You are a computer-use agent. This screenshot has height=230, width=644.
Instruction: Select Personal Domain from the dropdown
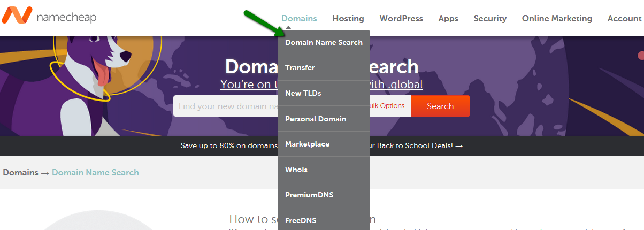324,119
